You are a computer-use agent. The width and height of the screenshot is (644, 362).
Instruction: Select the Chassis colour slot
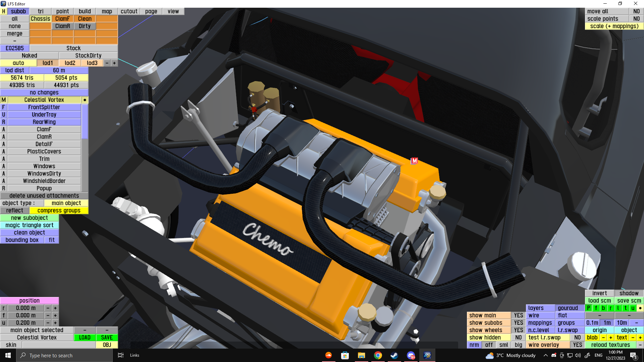coord(40,19)
